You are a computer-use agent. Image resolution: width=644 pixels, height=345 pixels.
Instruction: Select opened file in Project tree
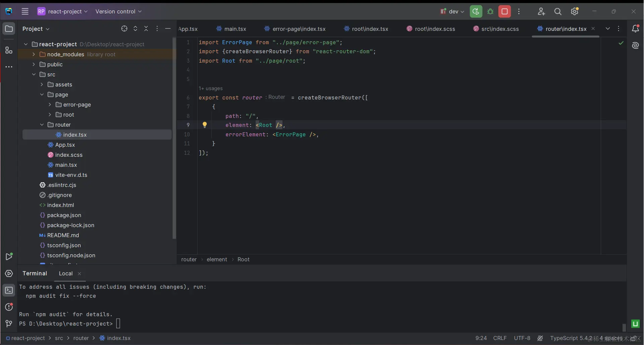pos(124,29)
